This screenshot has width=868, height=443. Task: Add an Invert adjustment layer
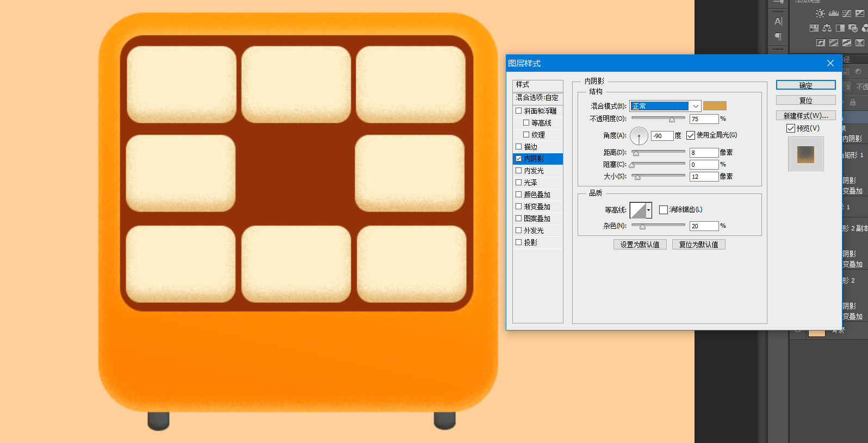[821, 42]
